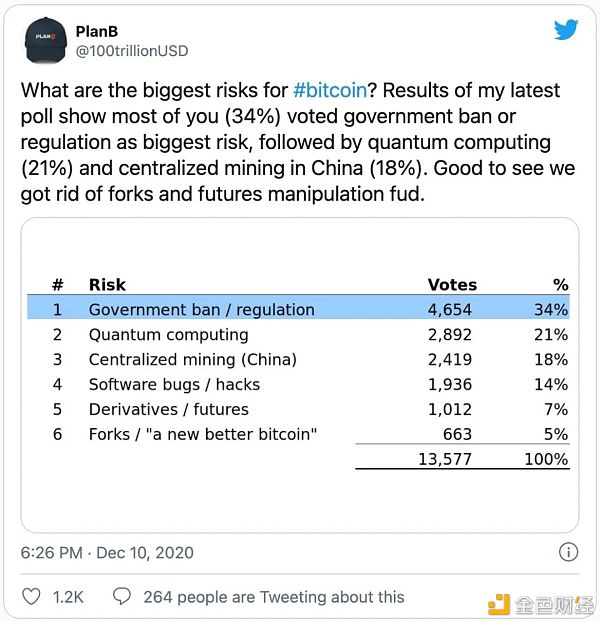Click the #bitcoin hashtag link
Image resolution: width=600 pixels, height=621 pixels.
tap(330, 90)
